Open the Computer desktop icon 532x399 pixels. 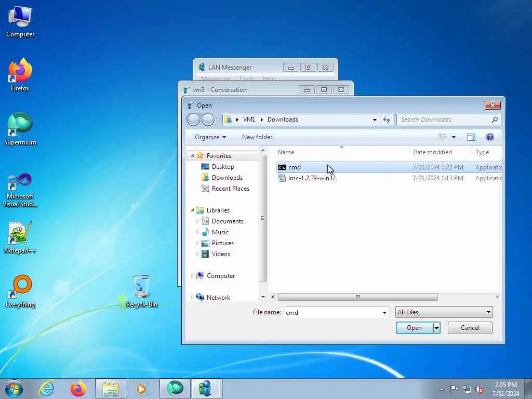(x=20, y=22)
